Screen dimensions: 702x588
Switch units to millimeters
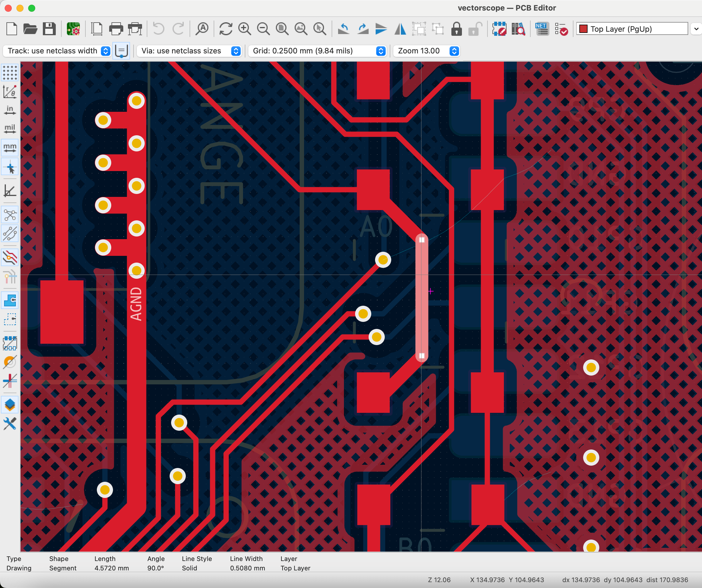click(x=10, y=148)
